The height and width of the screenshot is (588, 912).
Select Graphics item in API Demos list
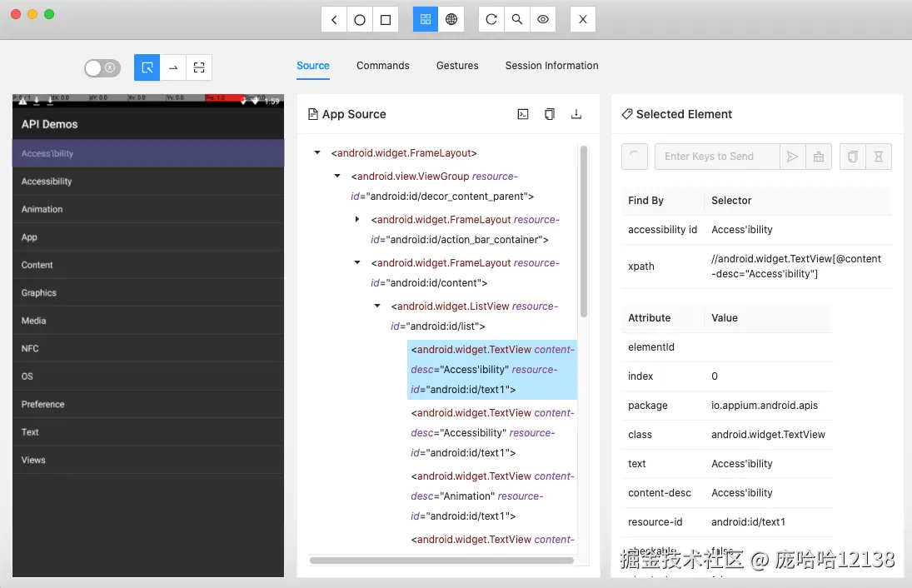tap(148, 293)
